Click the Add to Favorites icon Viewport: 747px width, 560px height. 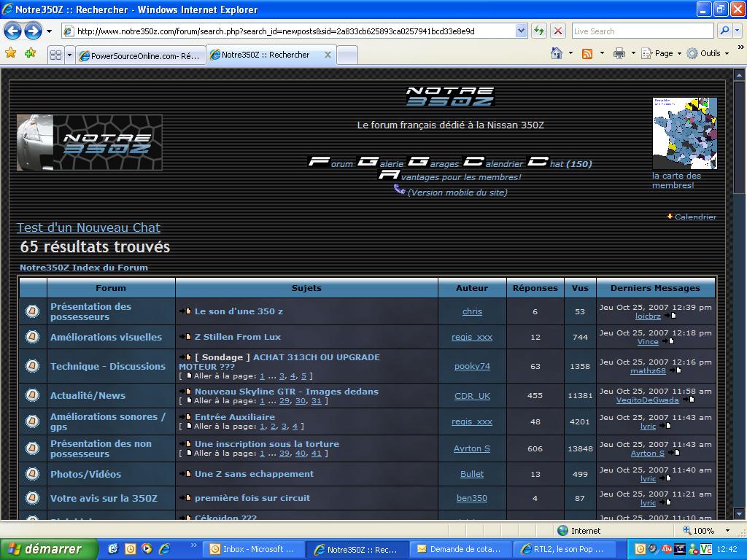click(30, 53)
